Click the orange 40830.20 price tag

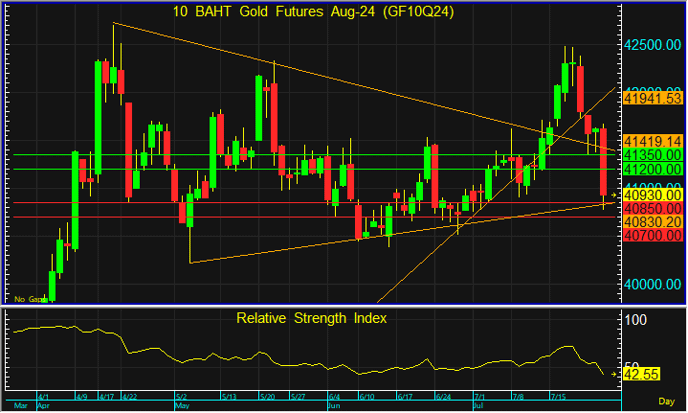point(650,221)
